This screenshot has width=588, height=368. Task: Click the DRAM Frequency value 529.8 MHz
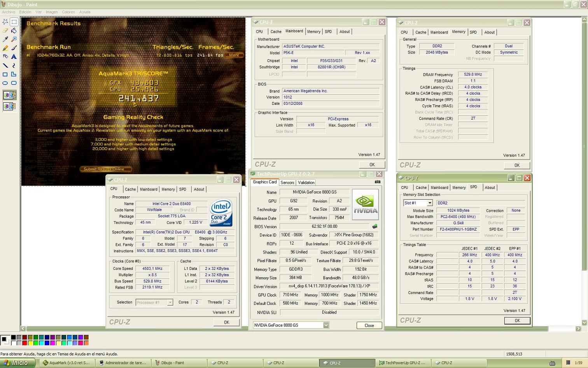473,74
